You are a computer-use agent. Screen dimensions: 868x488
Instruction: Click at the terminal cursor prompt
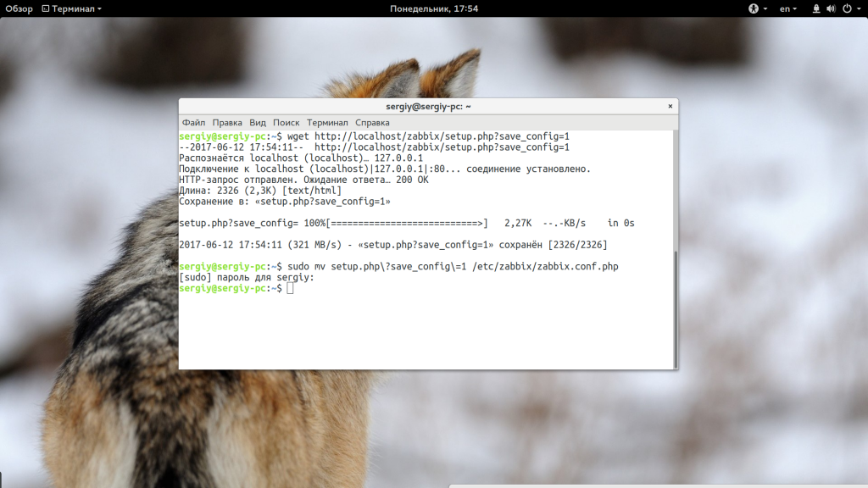tap(290, 289)
